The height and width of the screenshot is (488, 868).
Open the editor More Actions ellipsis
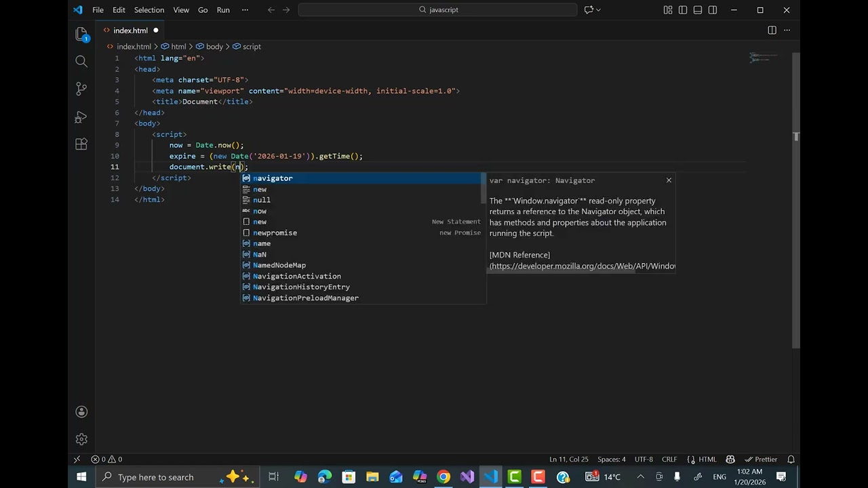pyautogui.click(x=787, y=30)
